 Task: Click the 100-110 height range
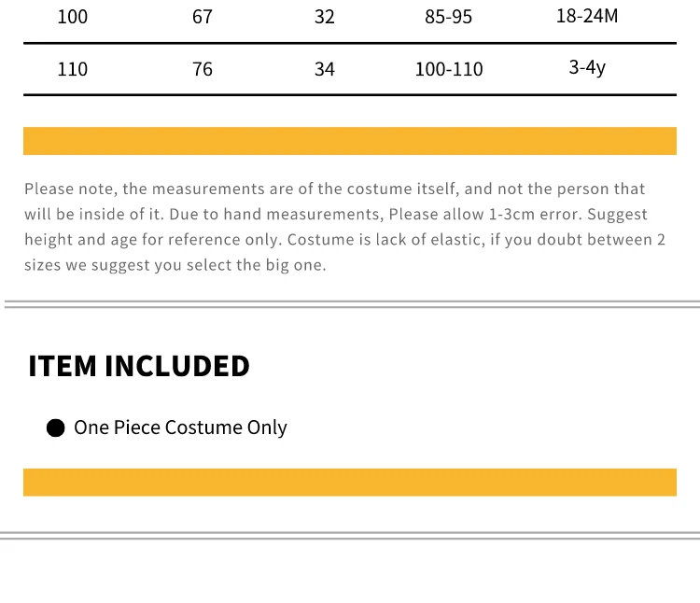pos(449,69)
